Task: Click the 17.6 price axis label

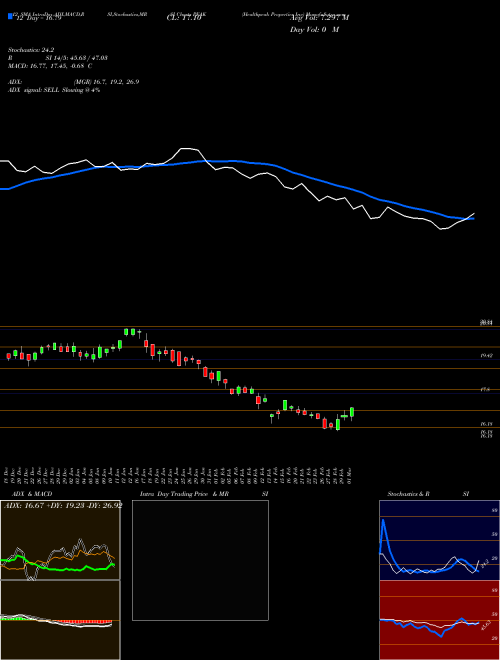Action: [x=487, y=390]
